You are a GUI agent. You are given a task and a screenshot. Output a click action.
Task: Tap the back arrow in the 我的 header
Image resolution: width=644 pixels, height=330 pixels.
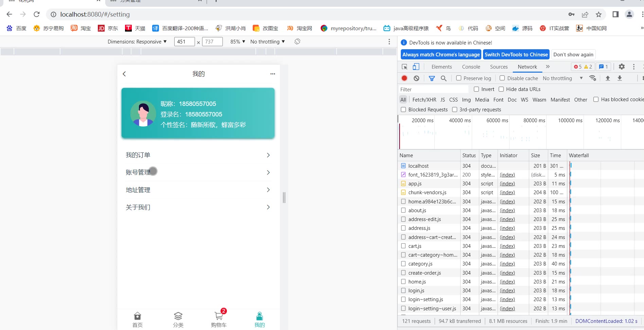pos(124,74)
